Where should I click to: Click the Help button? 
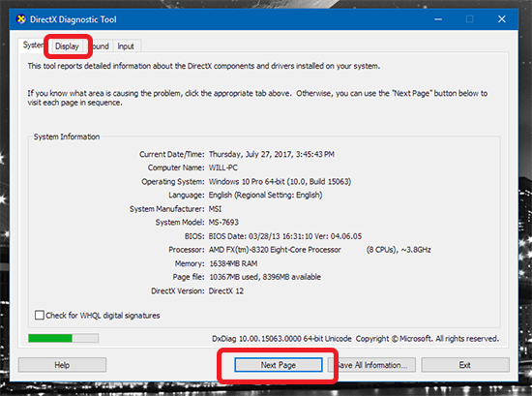click(62, 365)
